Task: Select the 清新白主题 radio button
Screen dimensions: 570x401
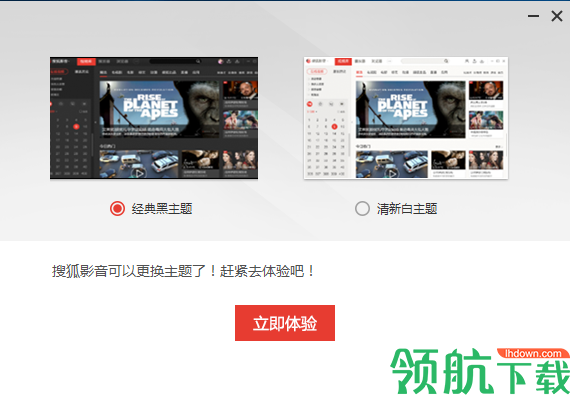Action: 362,209
